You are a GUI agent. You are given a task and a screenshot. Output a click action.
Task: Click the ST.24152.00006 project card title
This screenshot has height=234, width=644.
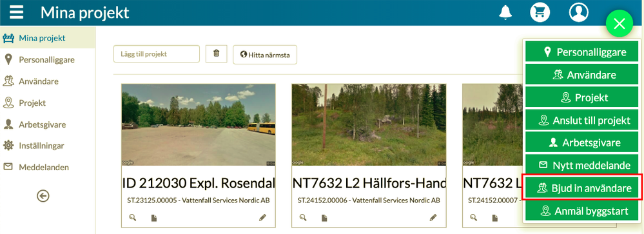369,184
